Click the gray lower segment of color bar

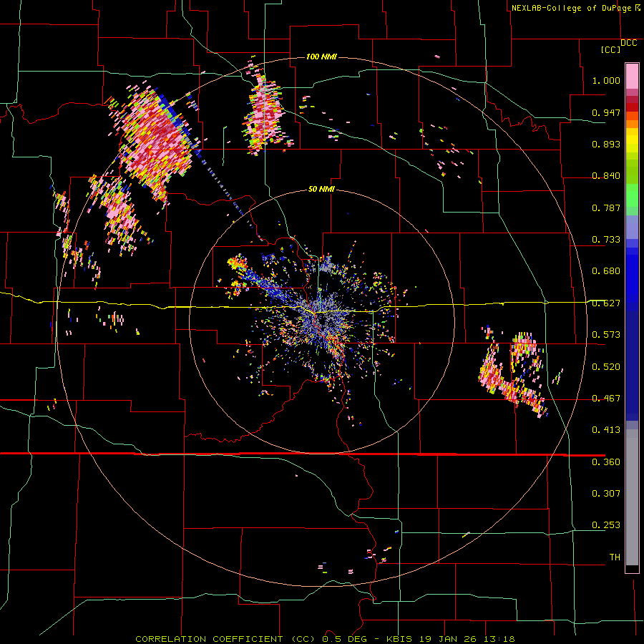click(632, 497)
